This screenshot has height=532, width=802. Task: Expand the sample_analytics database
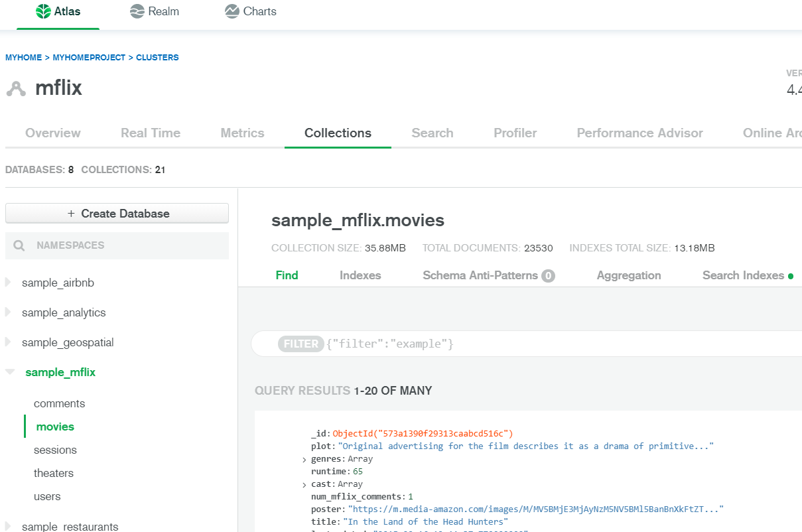pos(9,312)
